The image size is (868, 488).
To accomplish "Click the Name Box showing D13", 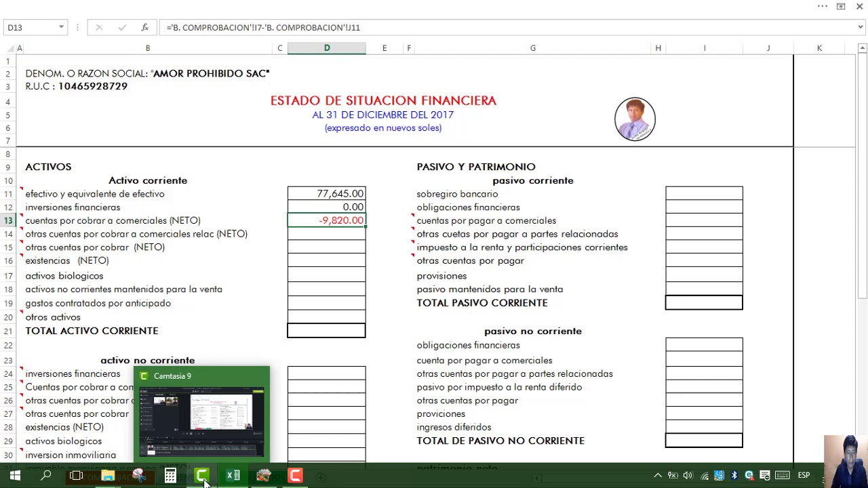I will coord(31,28).
